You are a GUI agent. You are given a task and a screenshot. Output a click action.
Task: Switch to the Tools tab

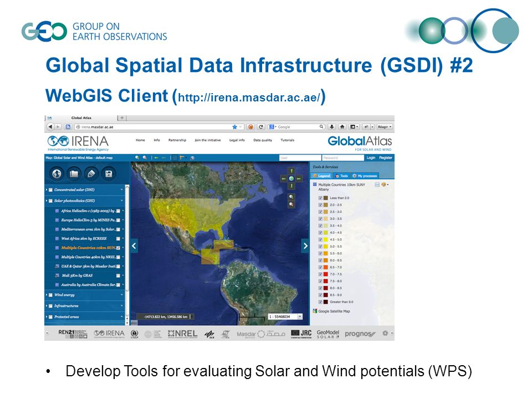[342, 176]
